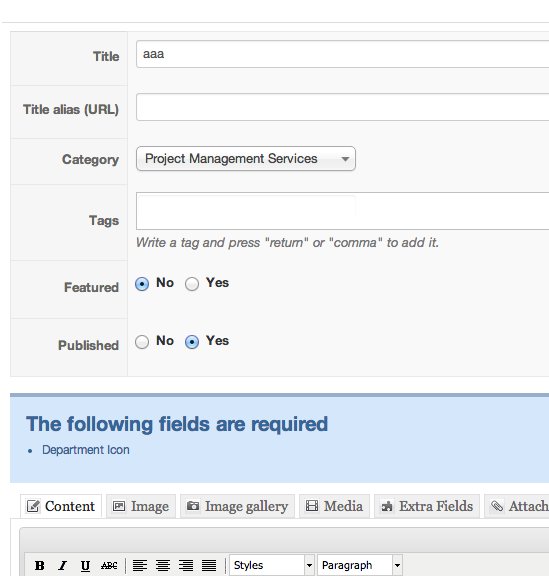Open the Paragraph format dropdown
Screen dimensions: 549x576
(360, 565)
